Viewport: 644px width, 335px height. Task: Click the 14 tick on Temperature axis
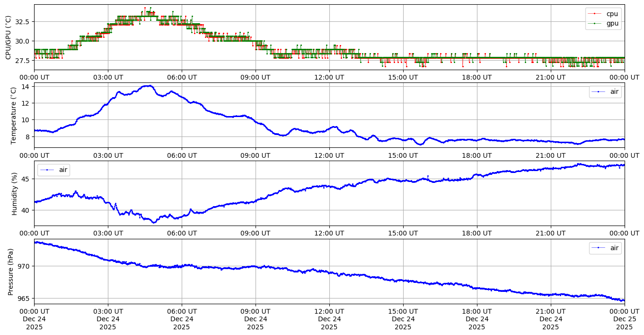(26, 86)
